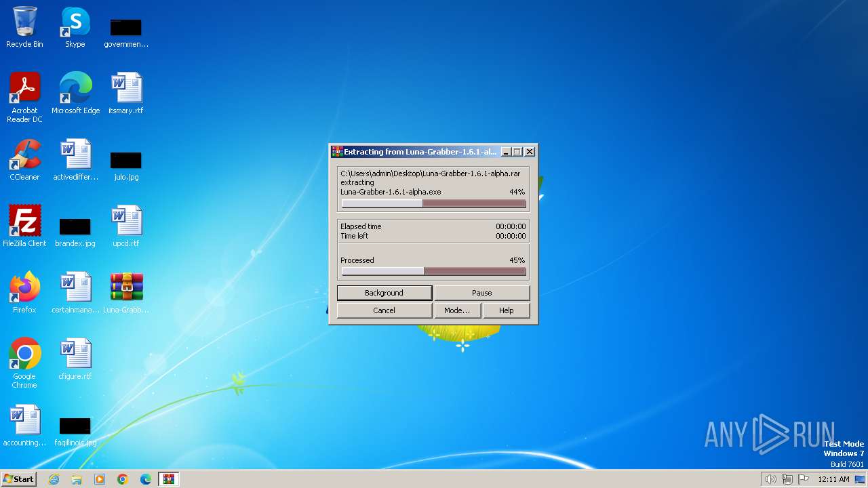Select FileZilla Client shortcut
868x488 pixels.
[24, 226]
